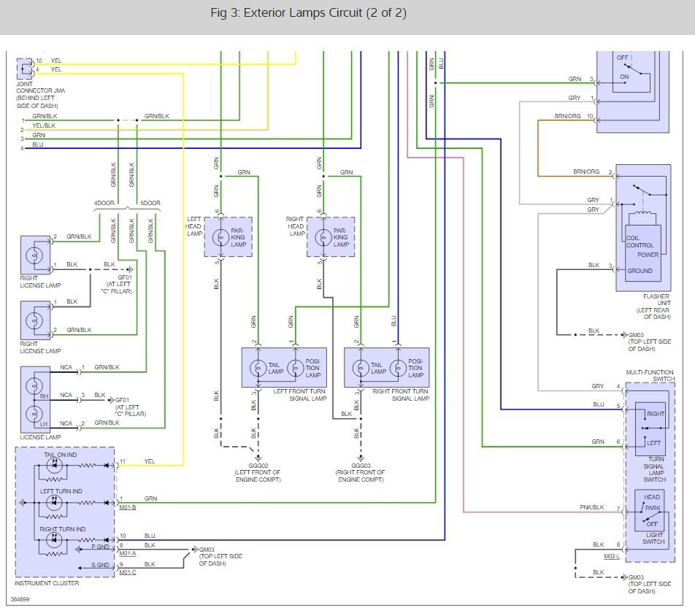Click the GGG02 ground symbol
This screenshot has width=695, height=616.
click(258, 458)
